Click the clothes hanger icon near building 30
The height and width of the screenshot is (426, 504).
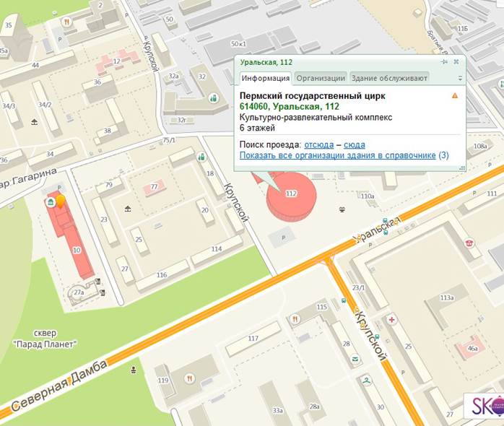tap(366, 381)
